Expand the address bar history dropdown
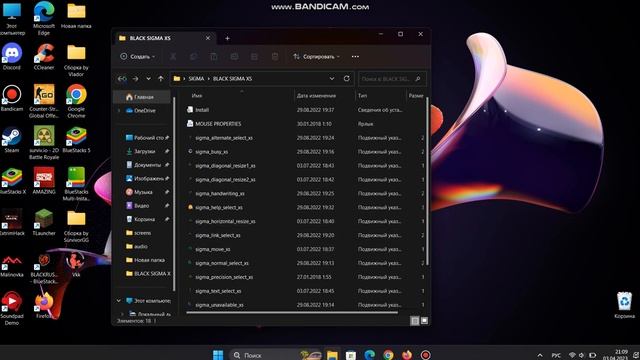 (x=332, y=79)
